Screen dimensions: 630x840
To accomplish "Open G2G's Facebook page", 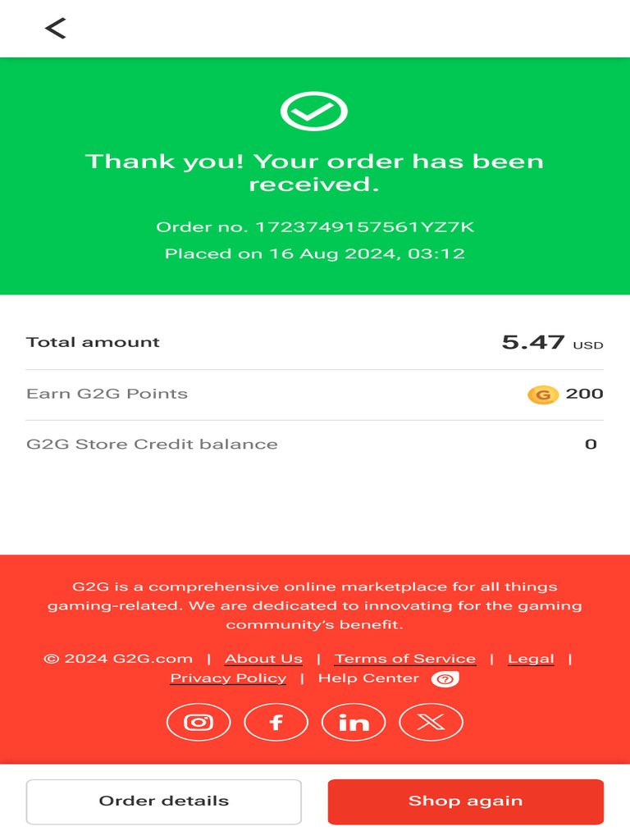I will (x=276, y=722).
